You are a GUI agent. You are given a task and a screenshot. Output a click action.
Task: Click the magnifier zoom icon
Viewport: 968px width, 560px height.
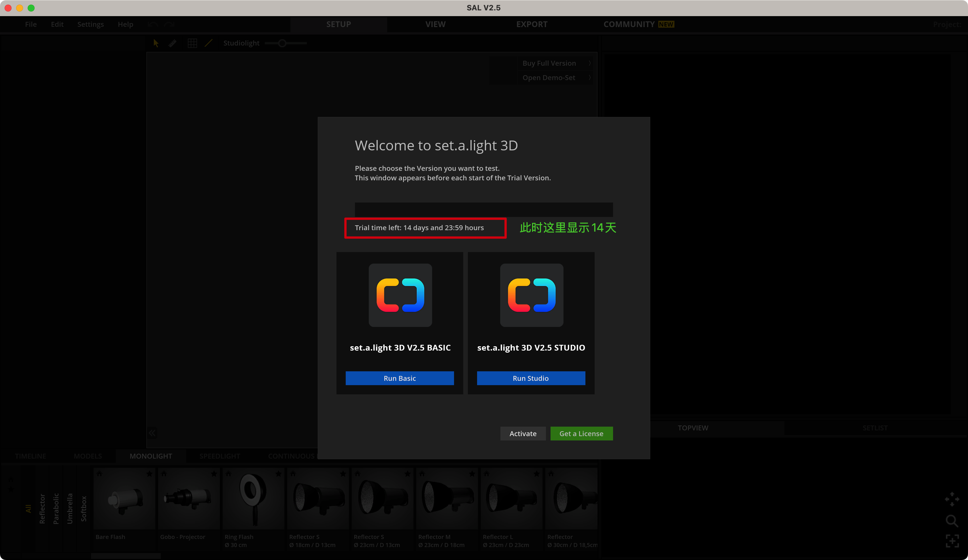952,521
